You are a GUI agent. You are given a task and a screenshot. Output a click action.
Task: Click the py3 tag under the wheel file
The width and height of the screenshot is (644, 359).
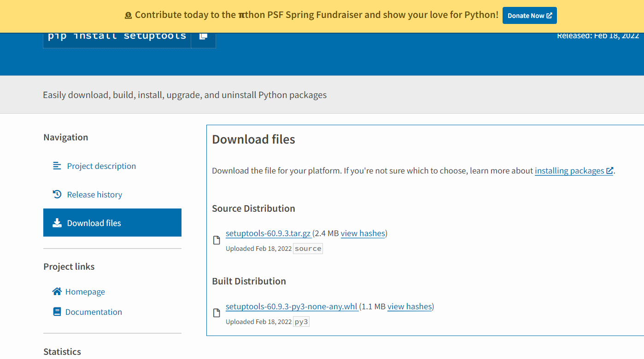(301, 321)
